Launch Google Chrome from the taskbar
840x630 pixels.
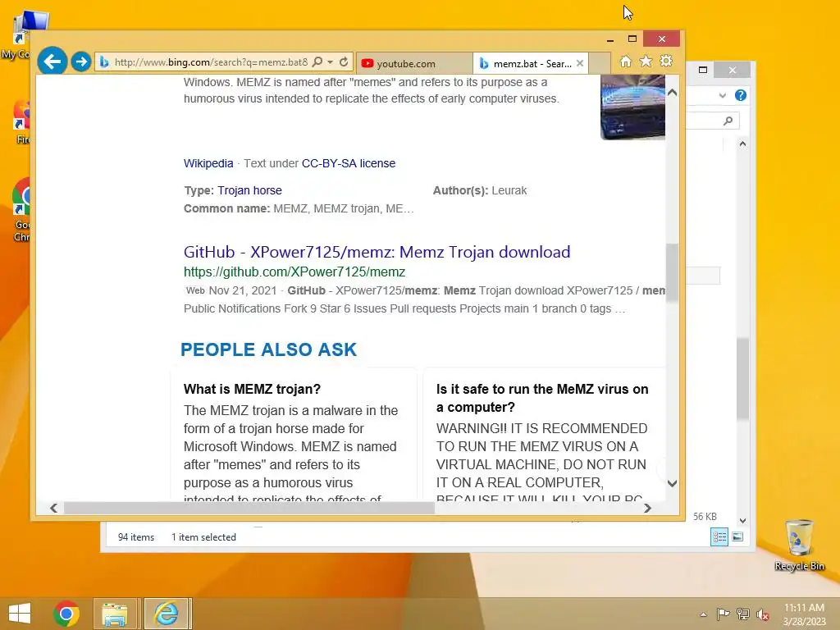click(x=66, y=614)
